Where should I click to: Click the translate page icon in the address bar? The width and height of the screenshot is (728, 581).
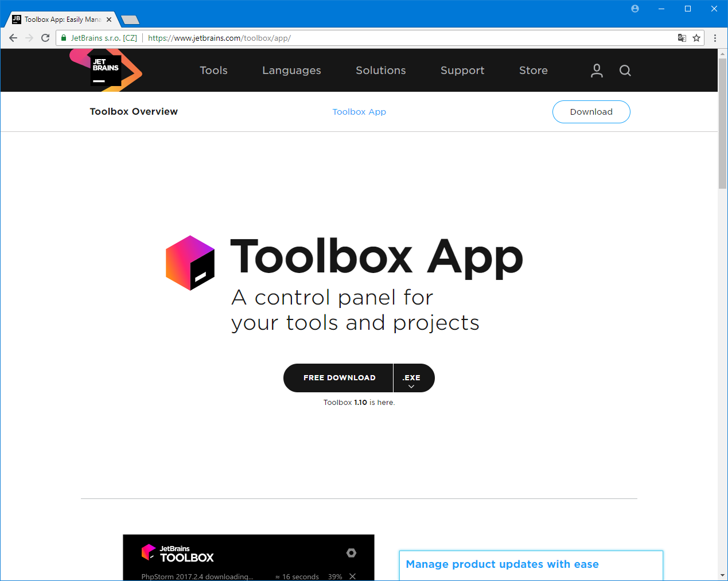click(x=682, y=38)
